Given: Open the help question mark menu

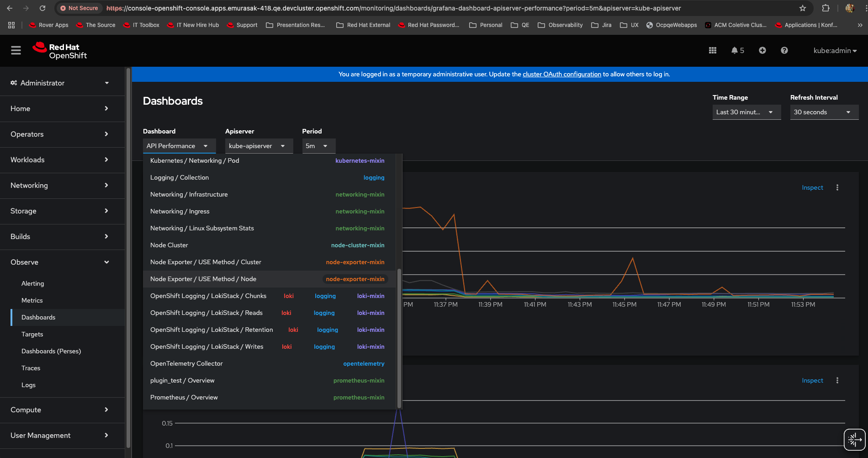Looking at the screenshot, I should pos(784,51).
